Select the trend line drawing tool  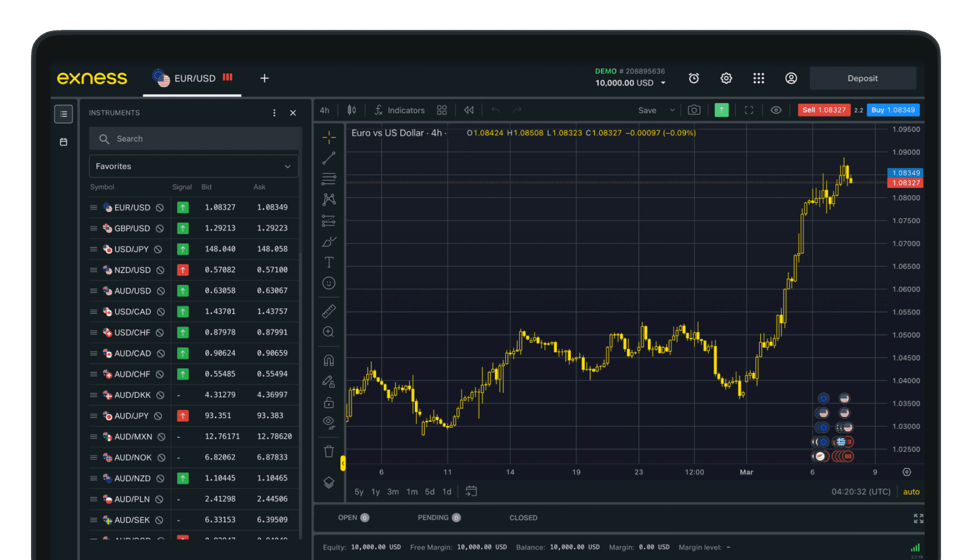tap(329, 158)
